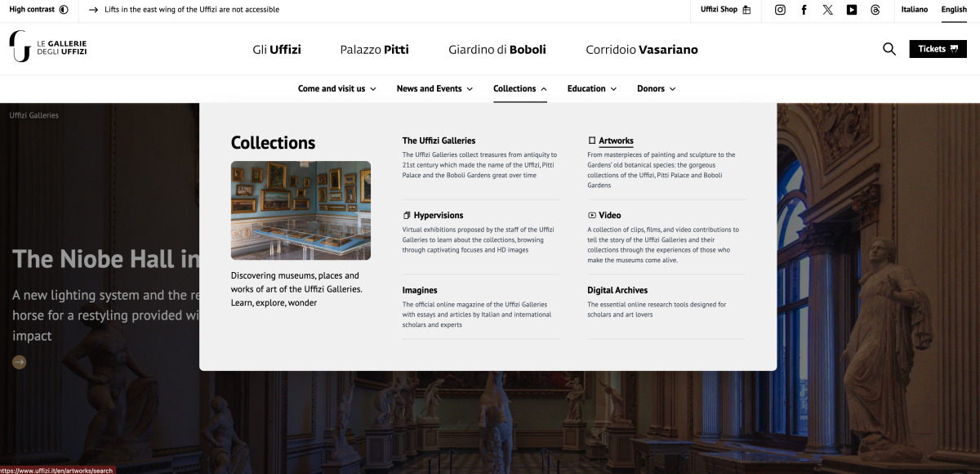The width and height of the screenshot is (980, 474).
Task: Go to Giardino di Boboli
Action: click(x=497, y=49)
